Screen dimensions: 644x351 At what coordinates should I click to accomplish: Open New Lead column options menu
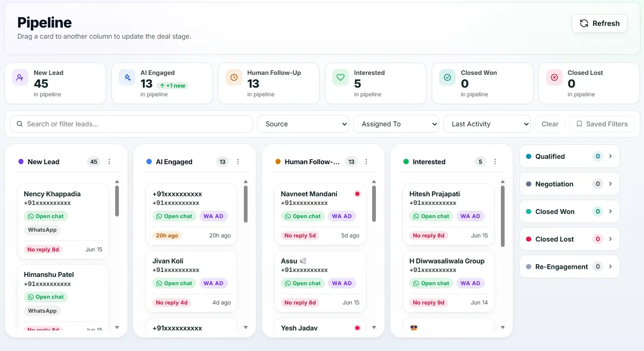pos(109,162)
